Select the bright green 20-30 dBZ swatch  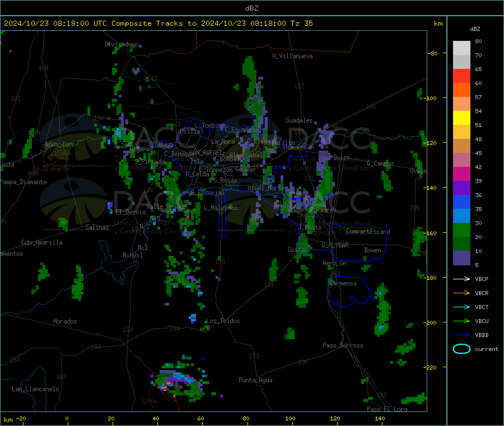[461, 230]
